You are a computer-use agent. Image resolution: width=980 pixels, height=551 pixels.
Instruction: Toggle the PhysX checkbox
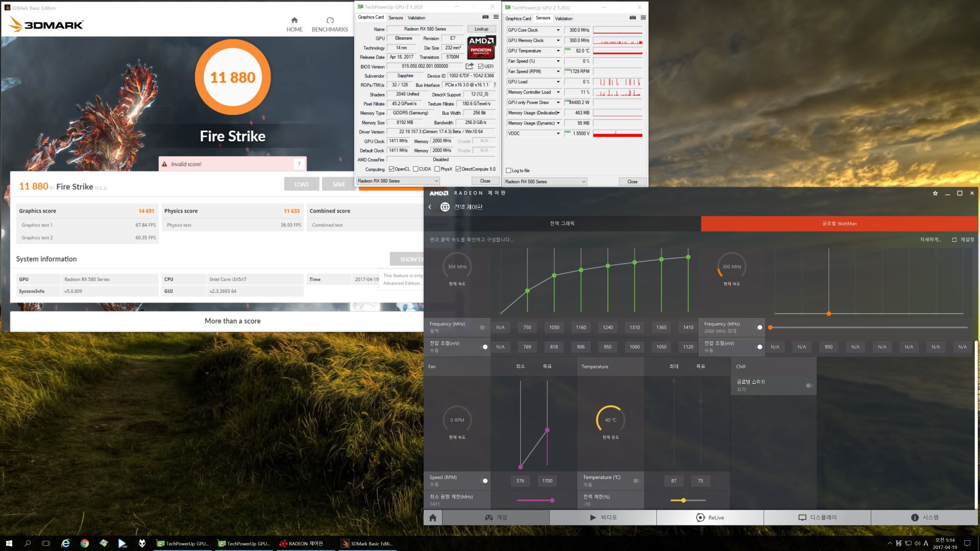tap(437, 169)
